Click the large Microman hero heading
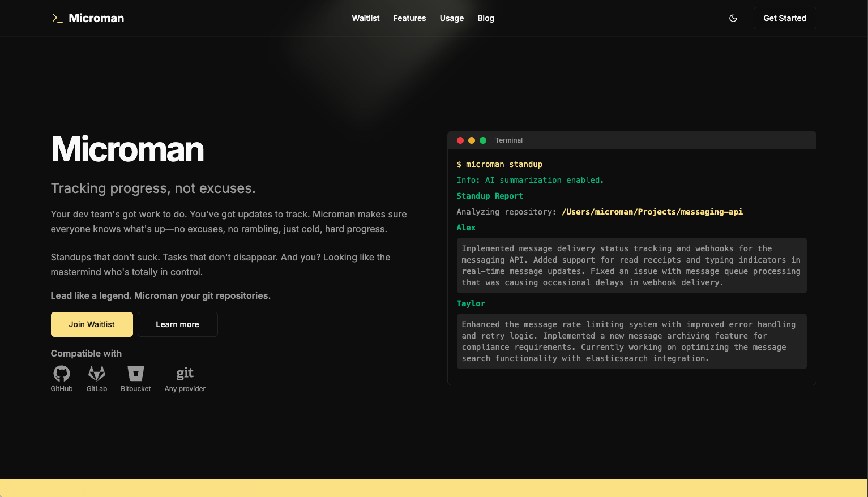 (x=127, y=149)
